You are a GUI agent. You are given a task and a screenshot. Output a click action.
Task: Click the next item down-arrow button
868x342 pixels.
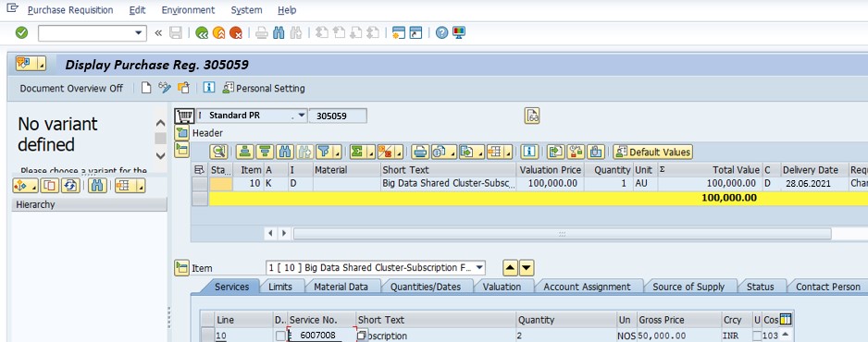click(x=527, y=268)
